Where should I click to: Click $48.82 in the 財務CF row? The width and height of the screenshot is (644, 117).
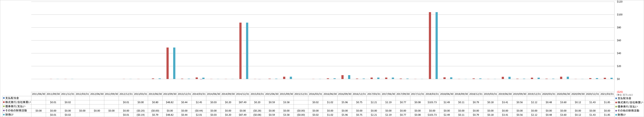coord(170,115)
